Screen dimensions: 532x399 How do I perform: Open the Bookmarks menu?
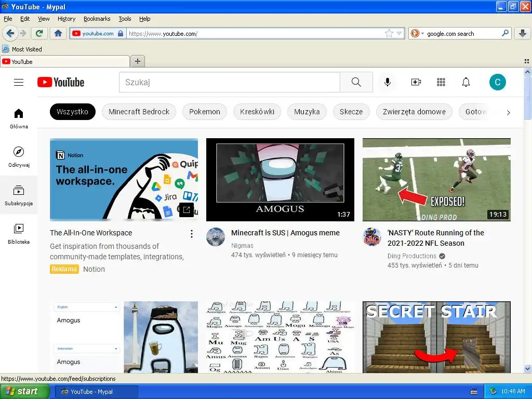[97, 19]
